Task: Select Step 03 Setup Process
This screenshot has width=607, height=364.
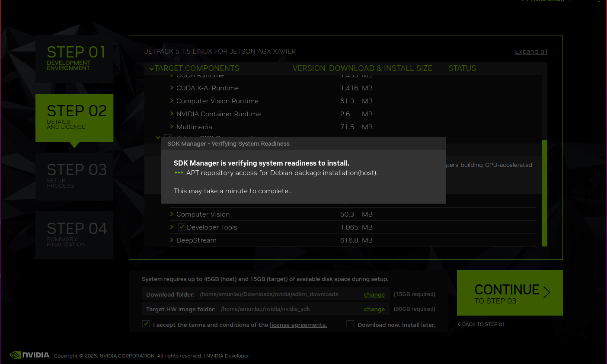Action: 74,176
